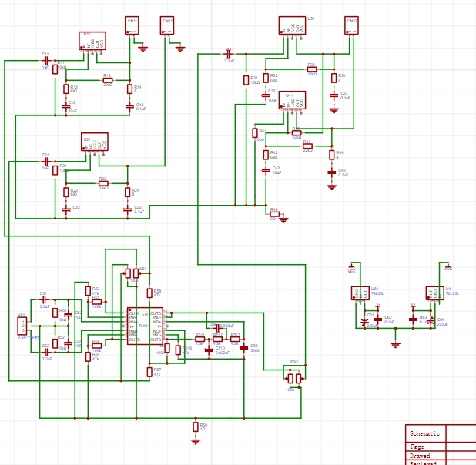Select resistor R13 22kΩ symbol
This screenshot has width=476, height=465.
(x=108, y=80)
